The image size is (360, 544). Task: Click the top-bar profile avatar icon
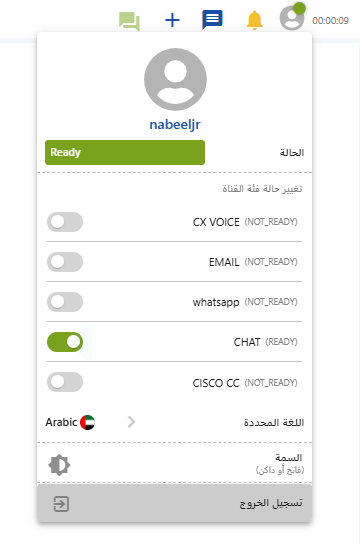tap(292, 17)
